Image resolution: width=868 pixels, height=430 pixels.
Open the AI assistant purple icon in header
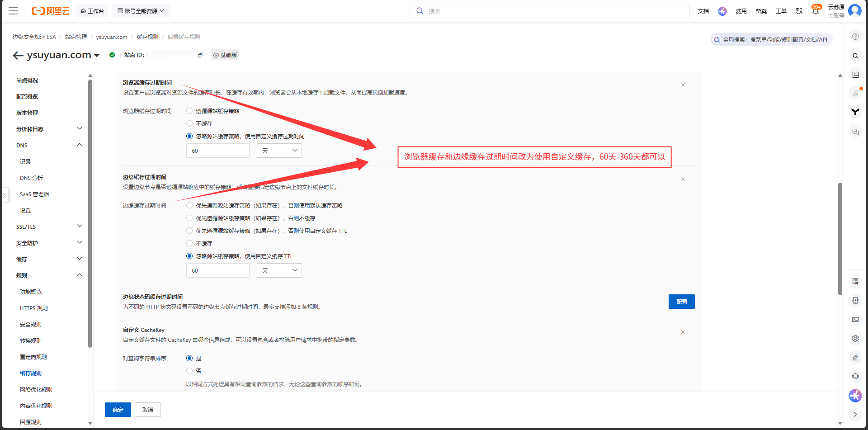722,11
